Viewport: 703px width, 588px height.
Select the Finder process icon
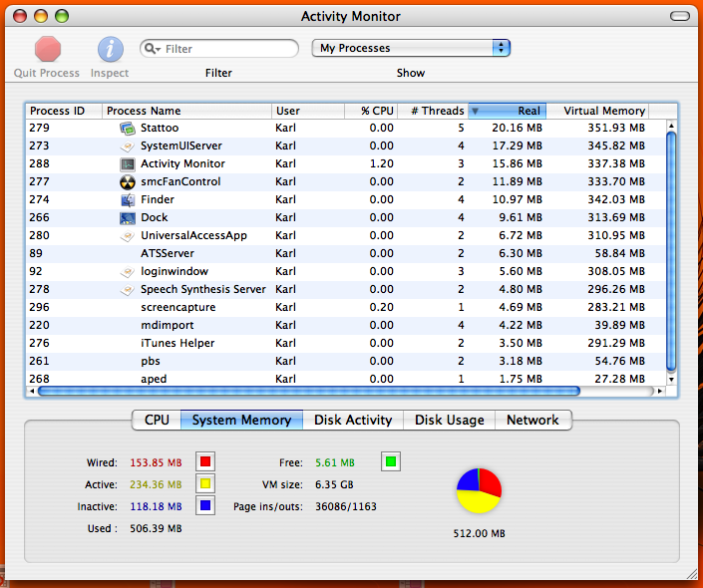[128, 200]
